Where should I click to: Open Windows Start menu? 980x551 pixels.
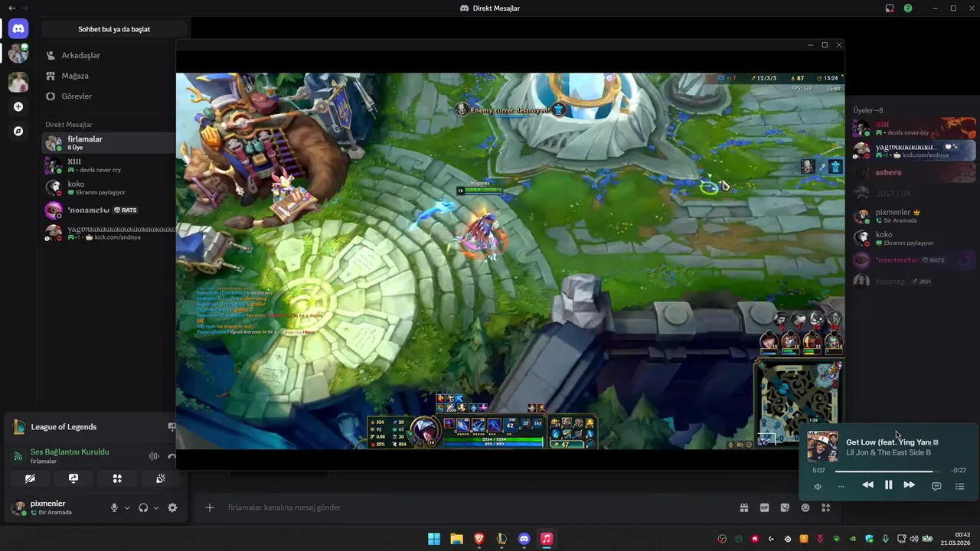click(434, 539)
